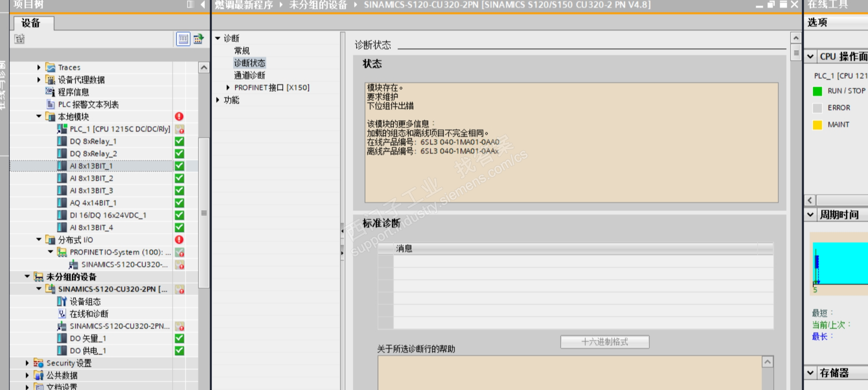Image resolution: width=868 pixels, height=390 pixels.
Task: Select DI 16/DQ 16x24VDC_1 in the tree
Action: coord(108,215)
